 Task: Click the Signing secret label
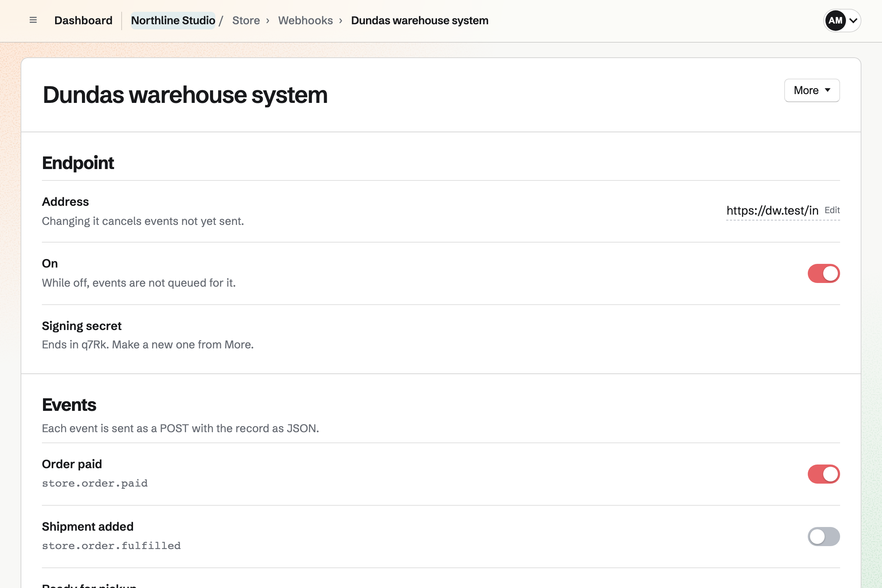(x=82, y=326)
